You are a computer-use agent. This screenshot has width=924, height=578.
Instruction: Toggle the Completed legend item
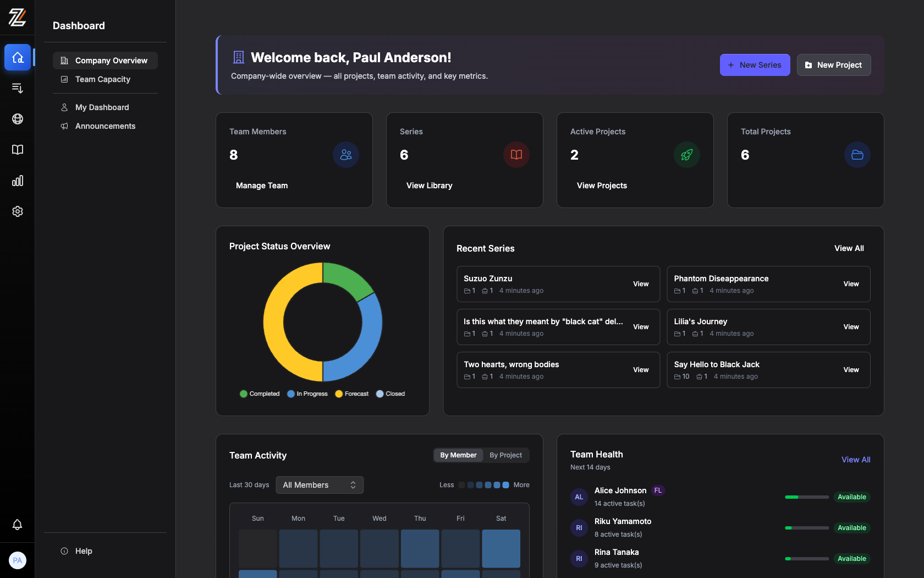[x=260, y=394]
